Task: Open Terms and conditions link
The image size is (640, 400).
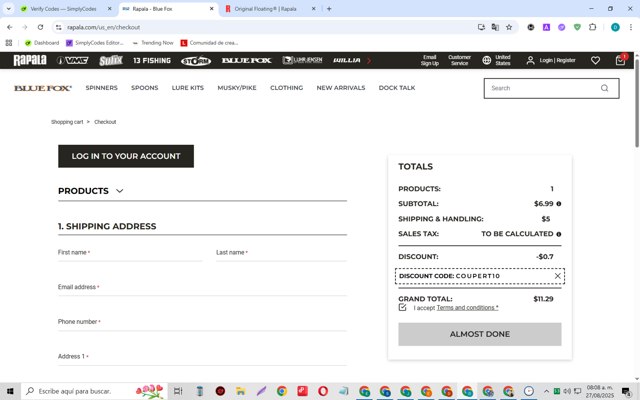Action: [x=467, y=308]
